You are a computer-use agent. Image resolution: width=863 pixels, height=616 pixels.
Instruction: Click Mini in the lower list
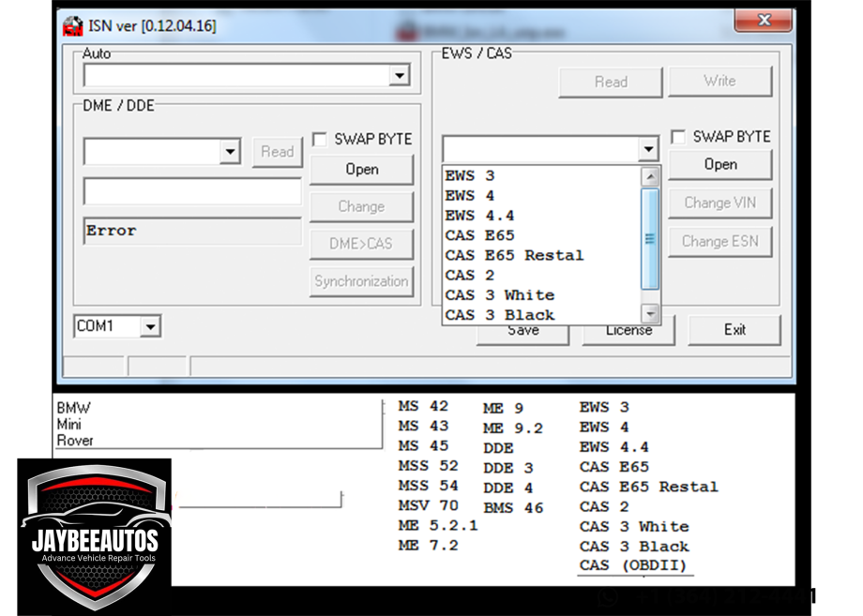click(68, 425)
